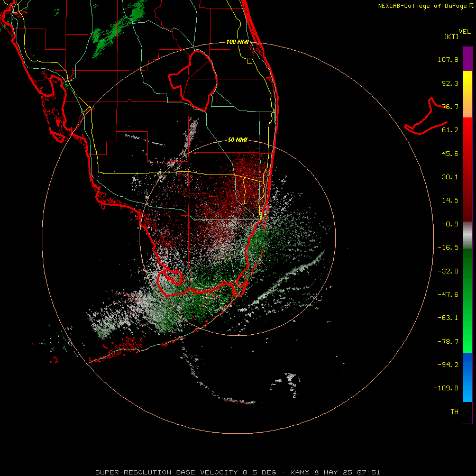
Task: Click the Super-Resolution Base Velocity caption
Action: click(x=237, y=472)
